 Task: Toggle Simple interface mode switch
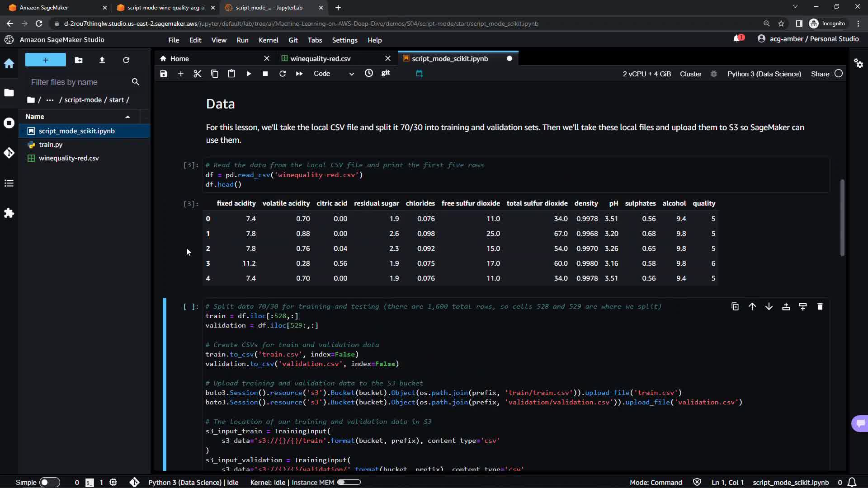click(49, 482)
